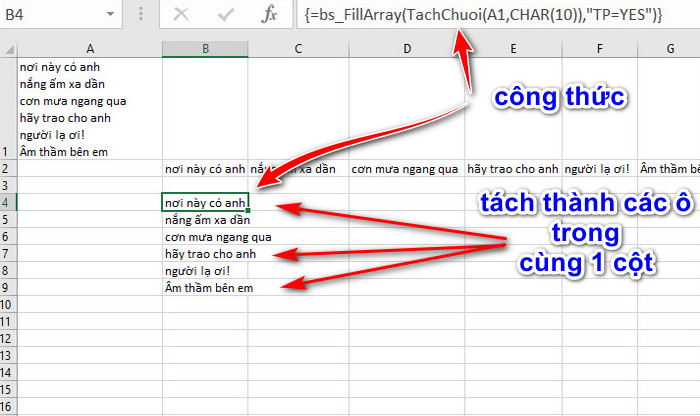Select row 13 header
The image size is (700, 416).
click(x=8, y=355)
